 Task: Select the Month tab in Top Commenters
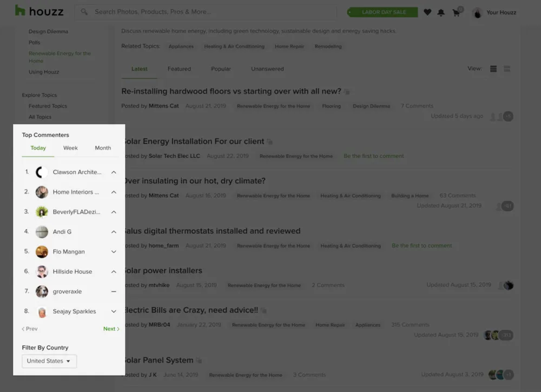click(103, 148)
